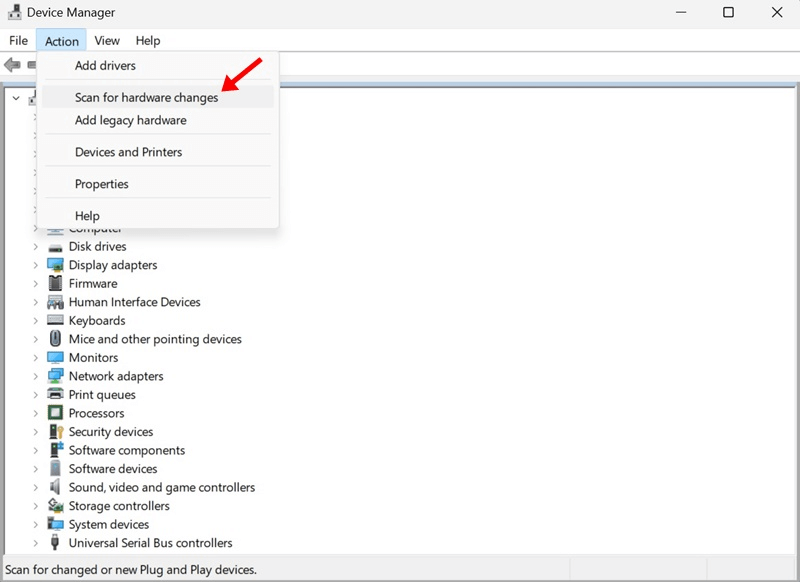Expand the Monitors tree node
This screenshot has width=800, height=582.
point(35,358)
